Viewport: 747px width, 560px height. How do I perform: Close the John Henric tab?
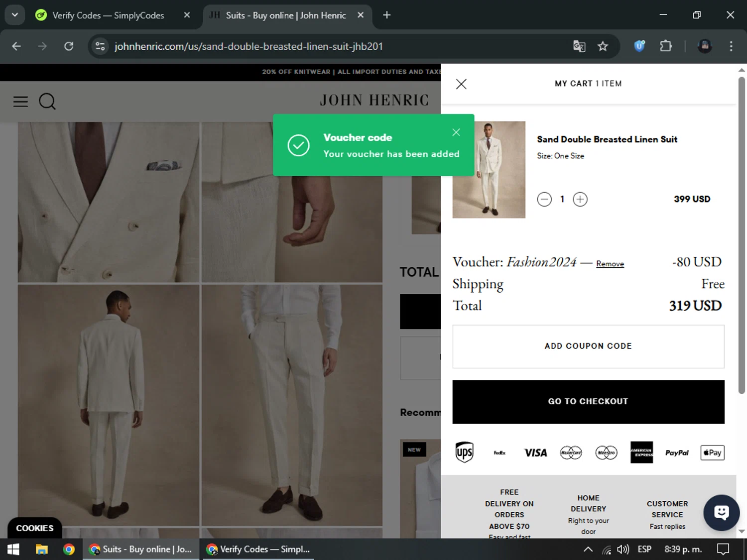361,15
